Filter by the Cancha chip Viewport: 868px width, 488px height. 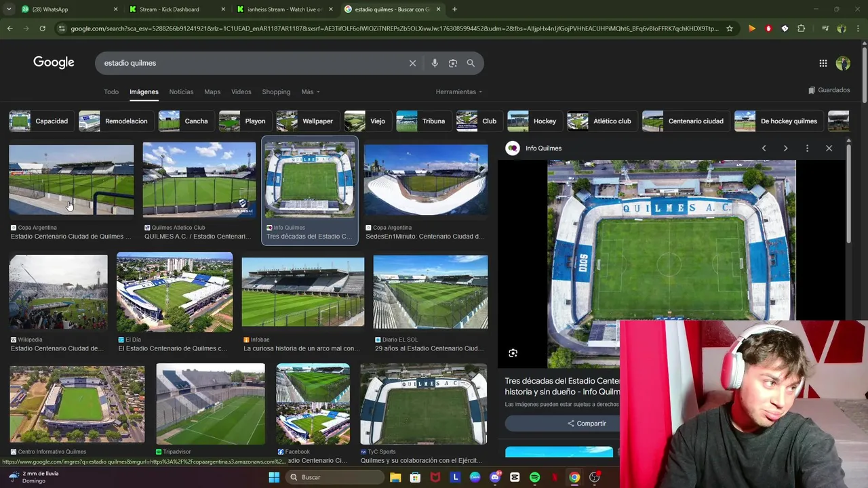(x=185, y=121)
